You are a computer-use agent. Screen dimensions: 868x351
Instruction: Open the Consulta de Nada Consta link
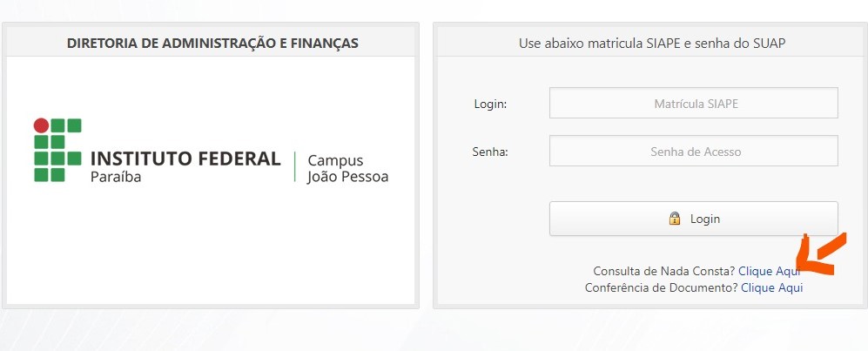[x=769, y=271]
